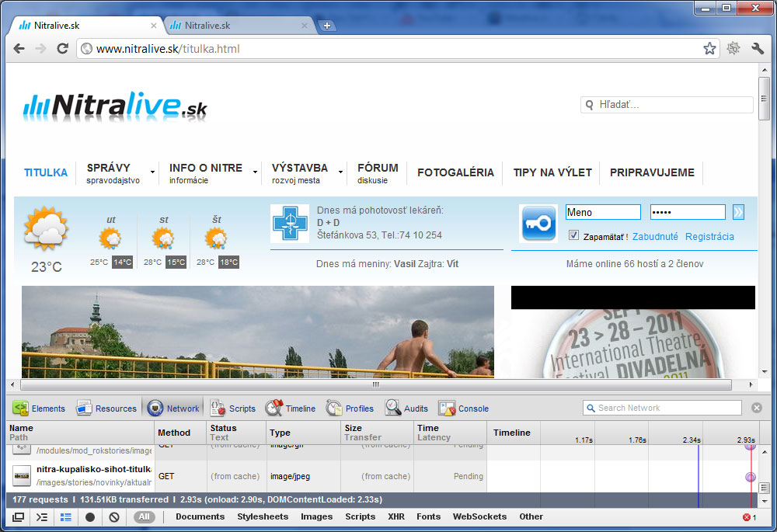Toggle the Zapamätať remember-me checkbox

[573, 235]
